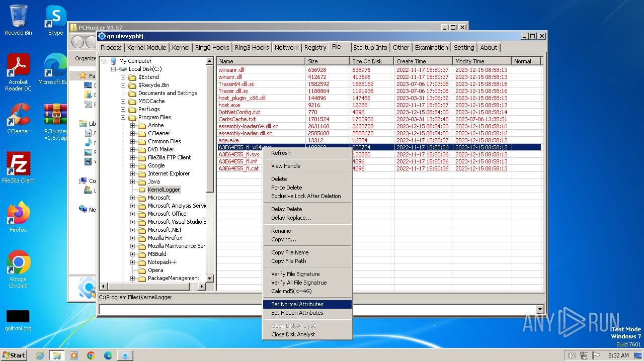Sort file list by Name column
Viewport: 644px width, 362px height.
(x=261, y=61)
